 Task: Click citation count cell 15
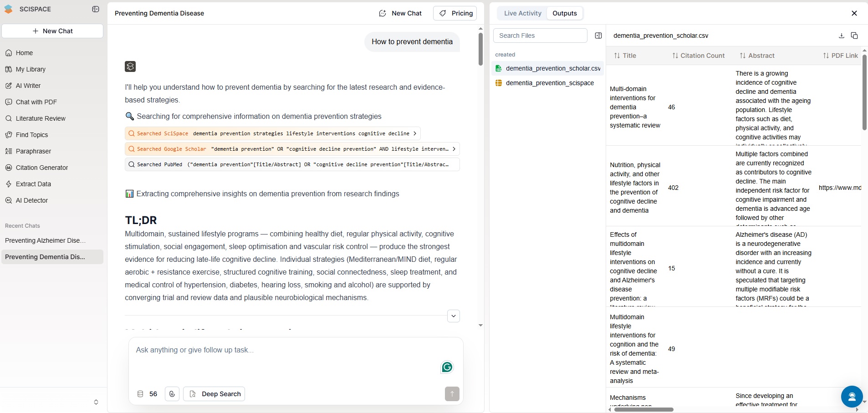[671, 268]
